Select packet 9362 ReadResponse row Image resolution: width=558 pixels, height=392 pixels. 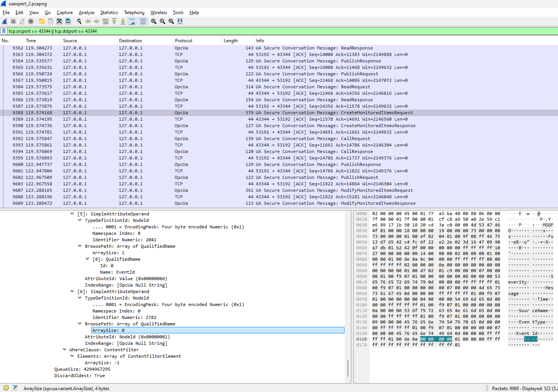pyautogui.click(x=279, y=48)
